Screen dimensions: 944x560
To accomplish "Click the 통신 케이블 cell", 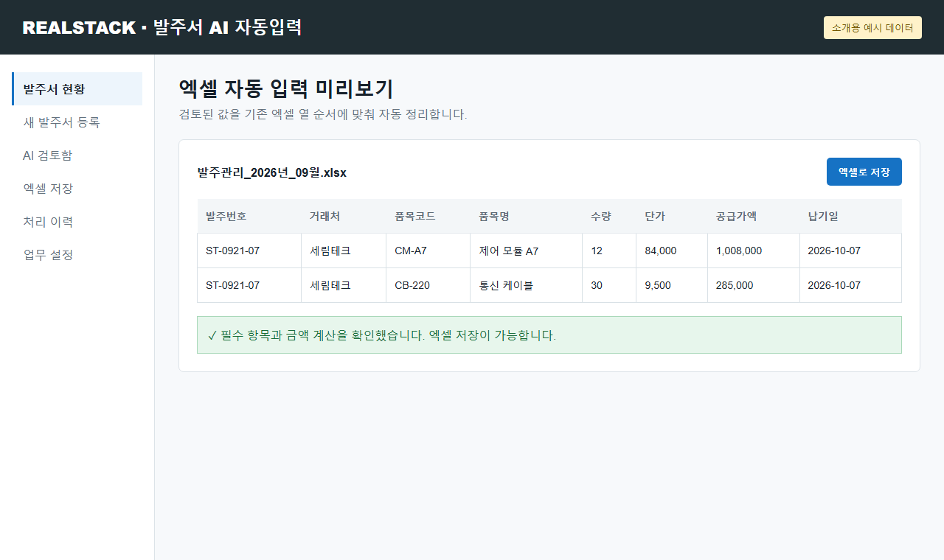I will (x=527, y=285).
